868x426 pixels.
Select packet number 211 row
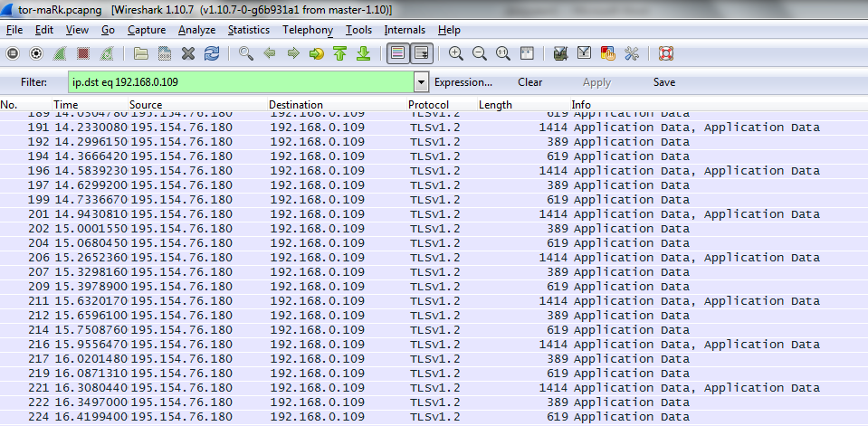tap(434, 301)
